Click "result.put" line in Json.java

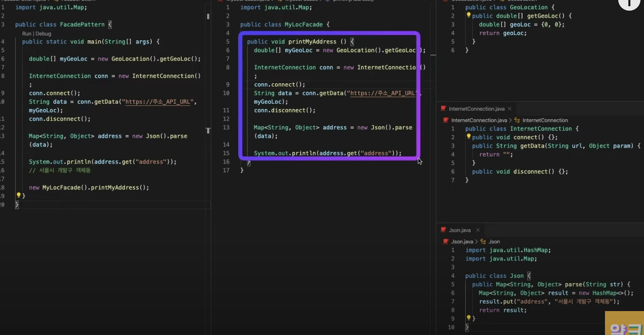(549, 301)
